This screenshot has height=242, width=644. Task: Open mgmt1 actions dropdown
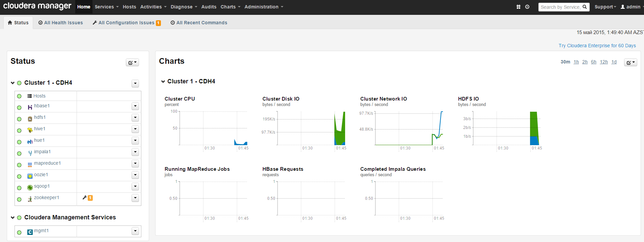coord(135,231)
